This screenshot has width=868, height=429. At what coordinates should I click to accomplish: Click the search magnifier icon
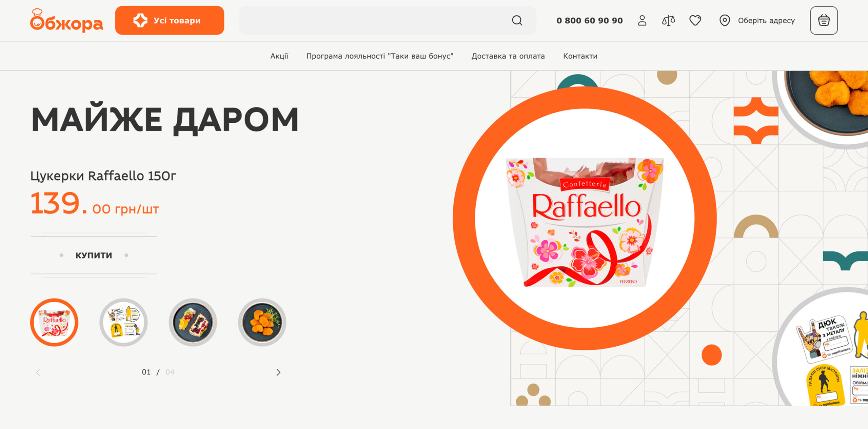tap(517, 20)
